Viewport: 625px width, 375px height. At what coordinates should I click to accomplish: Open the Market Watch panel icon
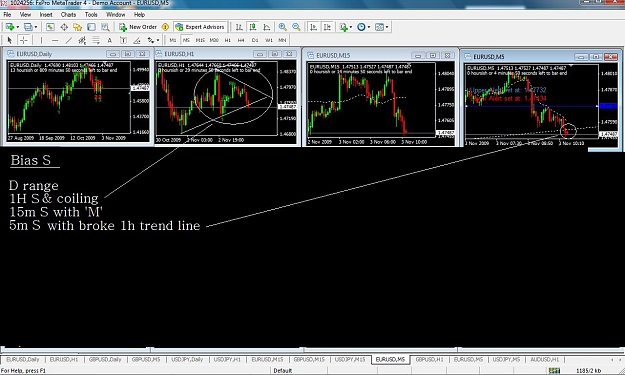[x=50, y=27]
